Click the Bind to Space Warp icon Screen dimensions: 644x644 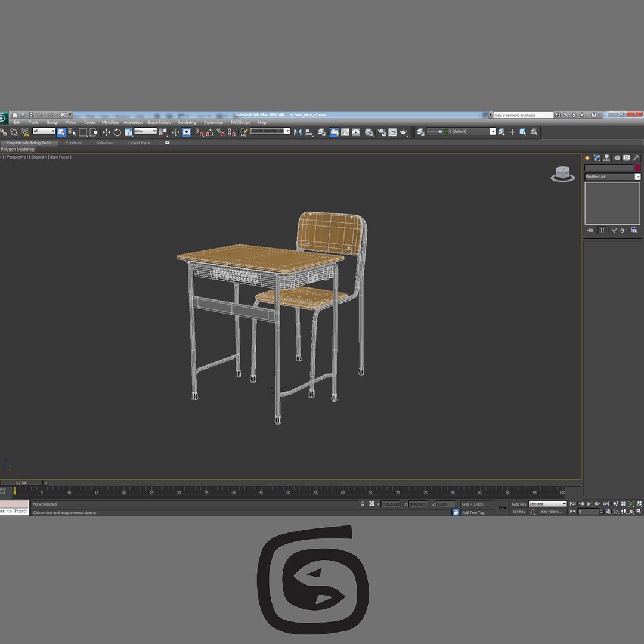[25, 132]
